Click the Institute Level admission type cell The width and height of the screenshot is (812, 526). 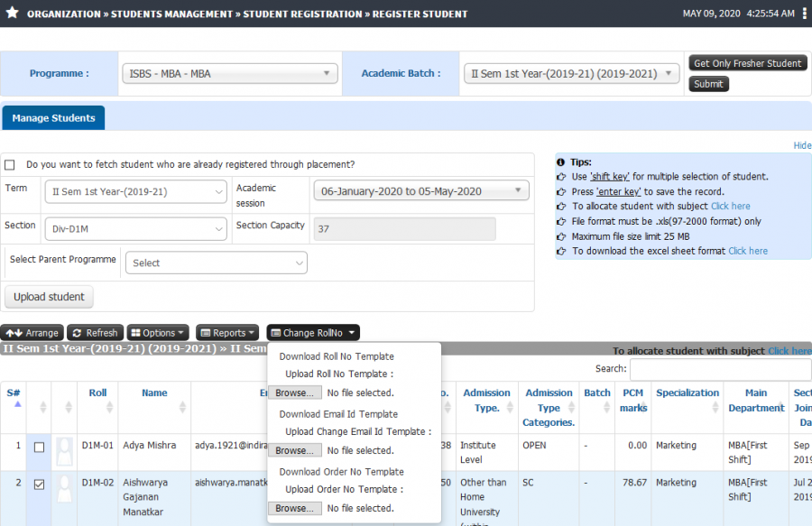(x=478, y=453)
